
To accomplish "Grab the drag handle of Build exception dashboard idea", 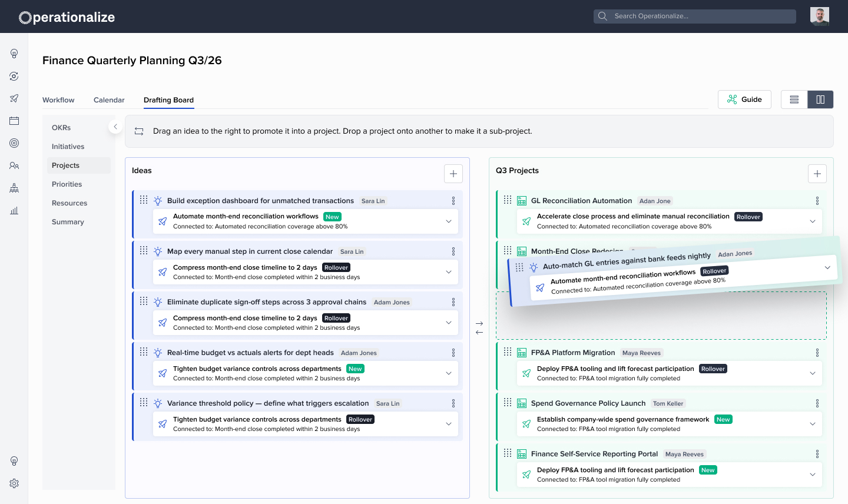I will pyautogui.click(x=144, y=200).
